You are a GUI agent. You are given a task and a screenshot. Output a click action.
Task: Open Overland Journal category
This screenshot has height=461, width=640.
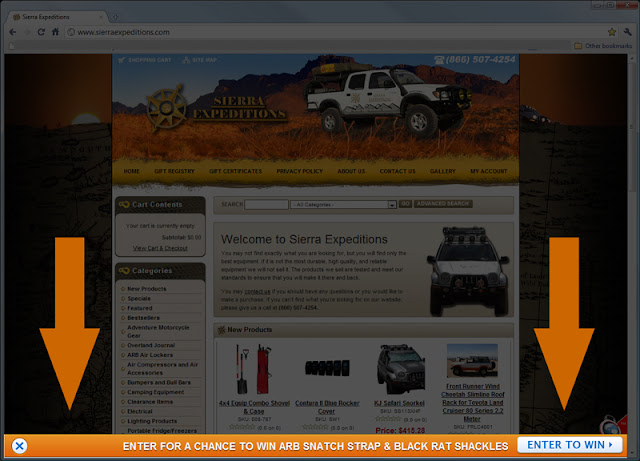coord(151,345)
